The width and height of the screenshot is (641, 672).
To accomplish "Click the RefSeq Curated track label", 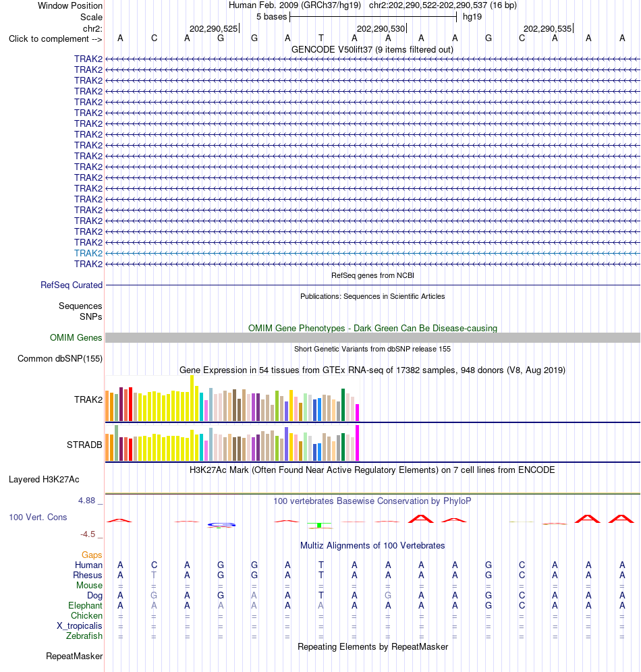I will (x=72, y=285).
